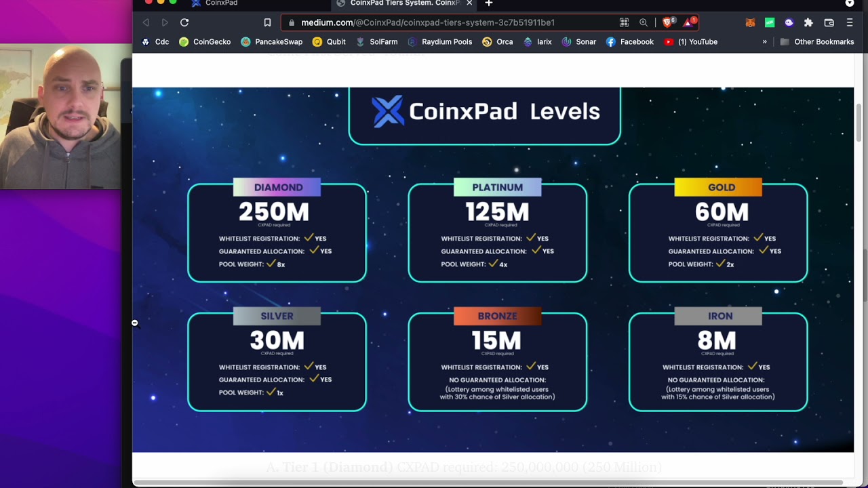The width and height of the screenshot is (868, 488).
Task: Click the DIAMOND tier label
Action: [x=278, y=188]
